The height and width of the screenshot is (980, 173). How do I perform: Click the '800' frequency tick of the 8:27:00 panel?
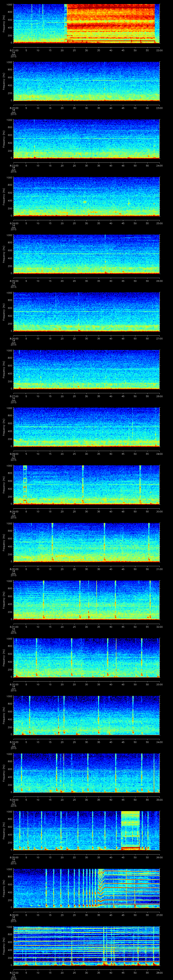click(x=10, y=358)
